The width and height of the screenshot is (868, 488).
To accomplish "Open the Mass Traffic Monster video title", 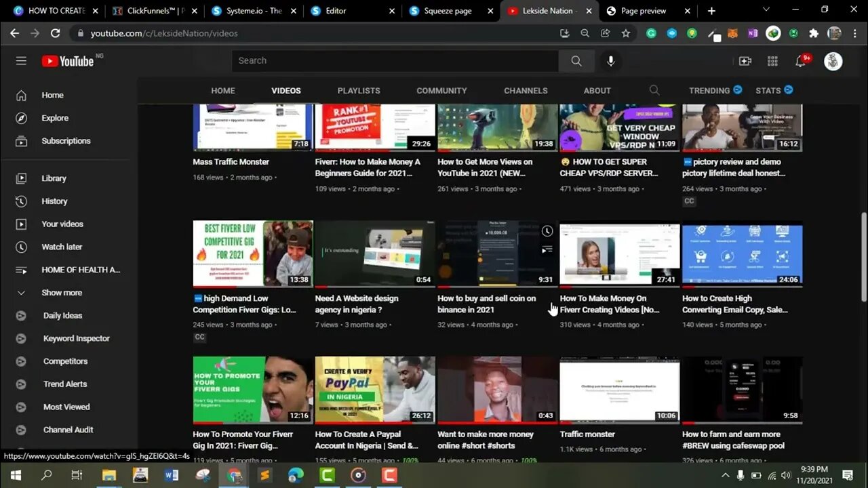I will tap(231, 162).
